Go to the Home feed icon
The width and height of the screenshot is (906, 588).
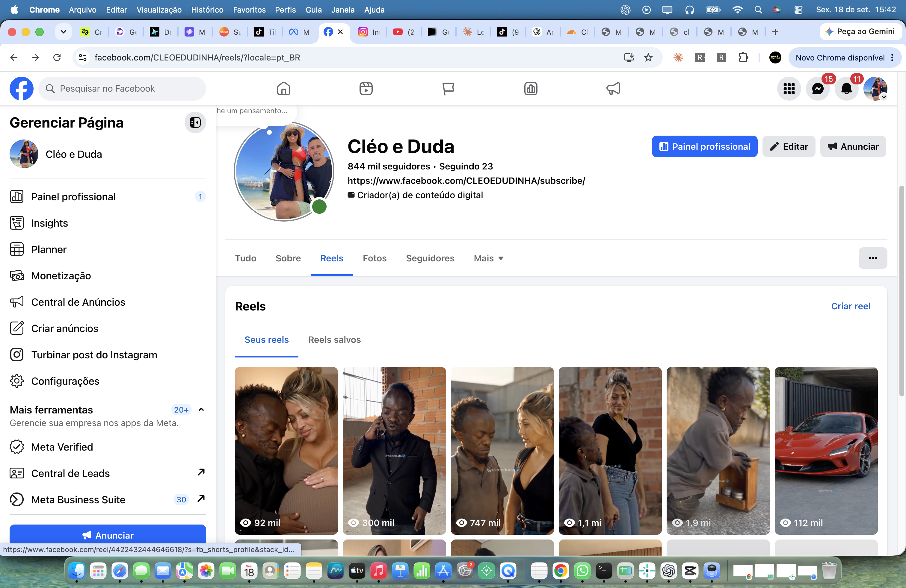pyautogui.click(x=284, y=89)
